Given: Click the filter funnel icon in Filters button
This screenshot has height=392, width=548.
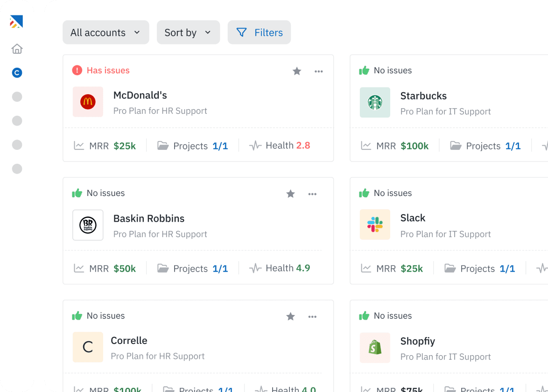Looking at the screenshot, I should tap(241, 32).
